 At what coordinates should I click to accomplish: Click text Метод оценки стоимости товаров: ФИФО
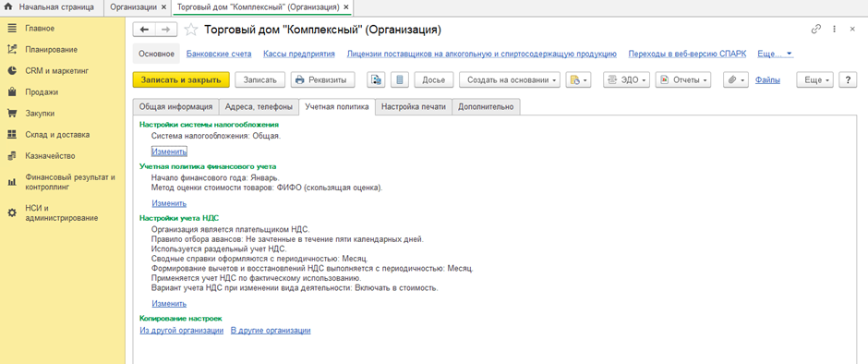267,188
